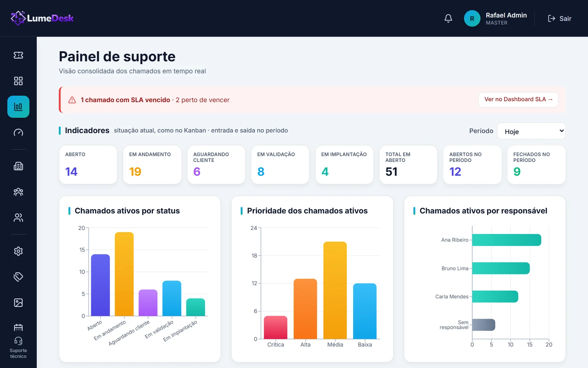Viewport: 588px width, 368px height.
Task: Click the "Painel de suporte" heading
Action: point(117,57)
